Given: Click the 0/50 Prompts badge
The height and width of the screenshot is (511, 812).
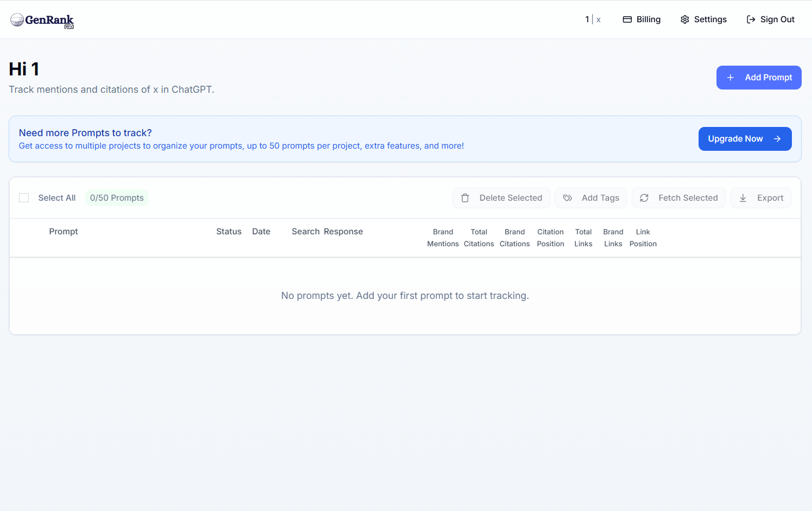Looking at the screenshot, I should click(117, 198).
